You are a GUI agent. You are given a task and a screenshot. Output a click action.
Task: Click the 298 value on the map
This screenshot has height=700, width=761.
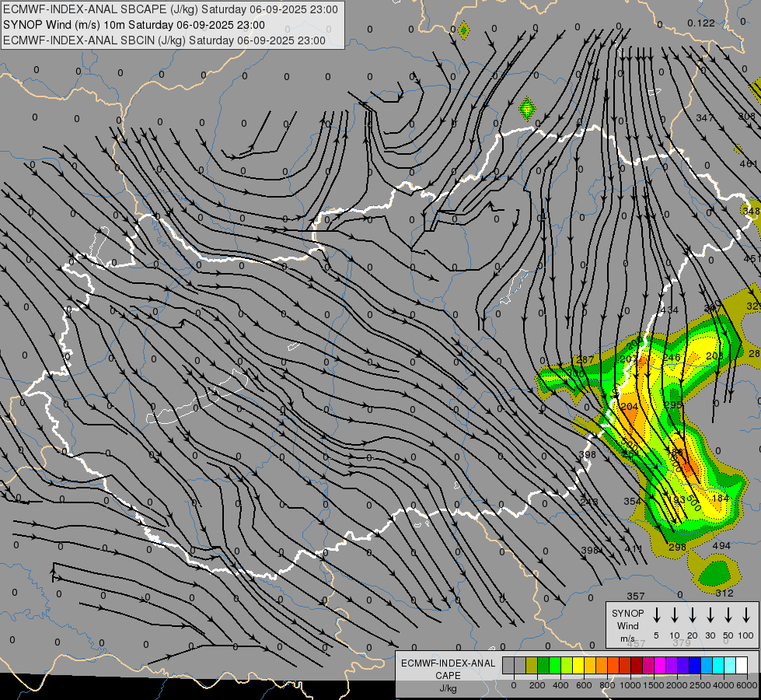[677, 548]
